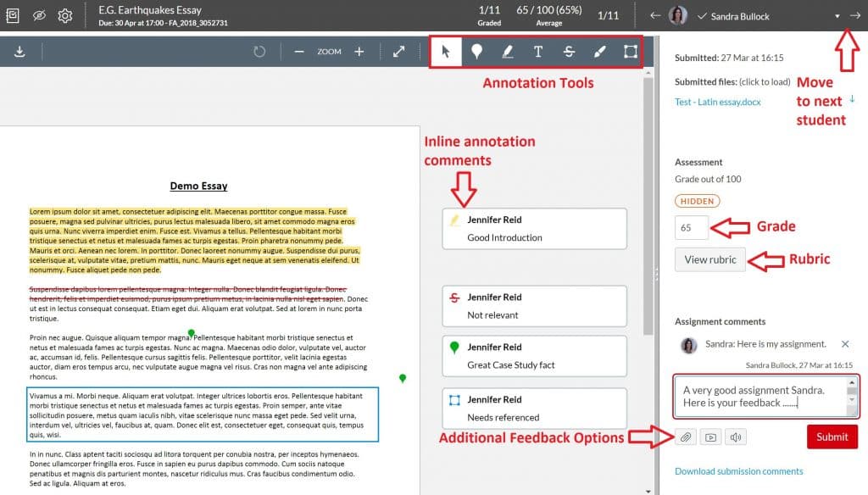Select the freehand draw tool
868x495 pixels.
(599, 52)
